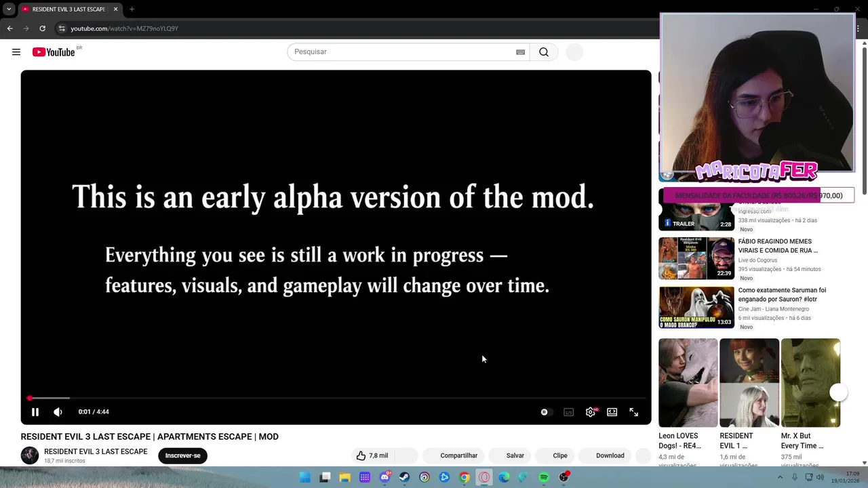The image size is (868, 488).
Task: Open the Mr. X But Every Time short
Action: click(810, 383)
